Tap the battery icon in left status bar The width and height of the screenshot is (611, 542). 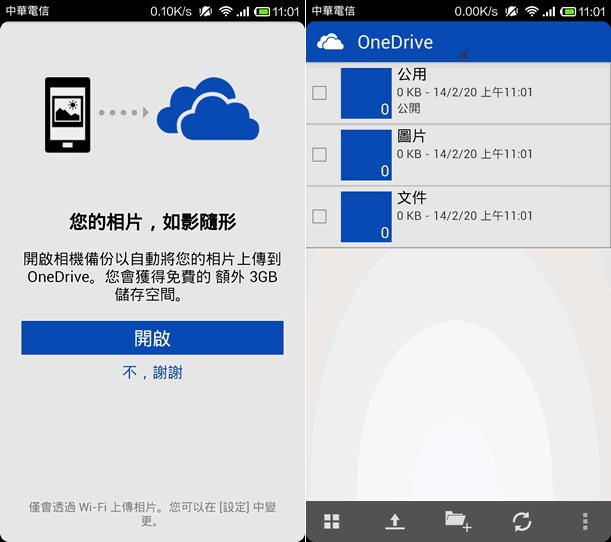[262, 11]
